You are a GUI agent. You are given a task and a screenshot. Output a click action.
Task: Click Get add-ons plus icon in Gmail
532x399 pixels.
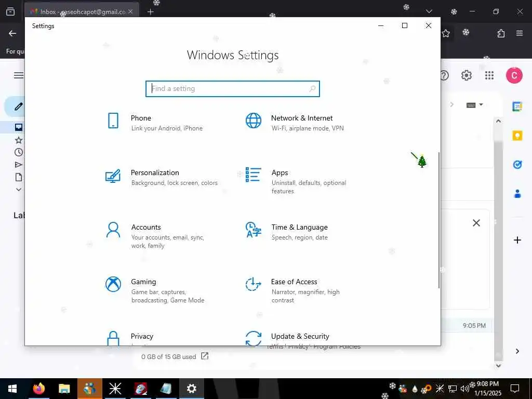tap(517, 240)
